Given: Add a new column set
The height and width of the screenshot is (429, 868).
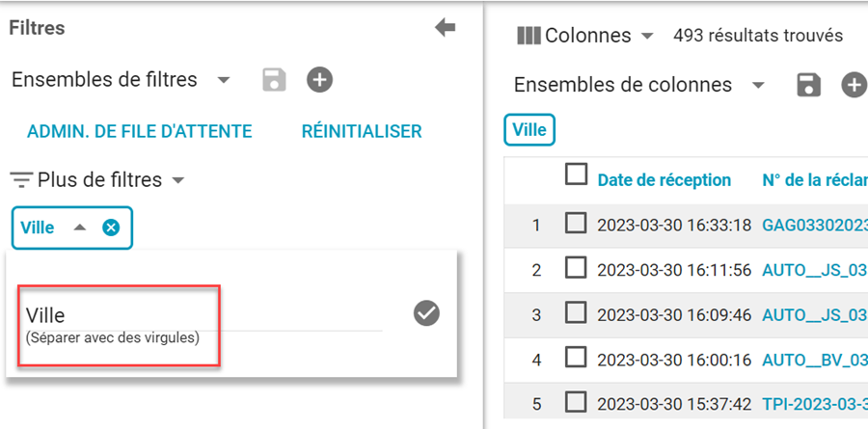Looking at the screenshot, I should tap(854, 85).
